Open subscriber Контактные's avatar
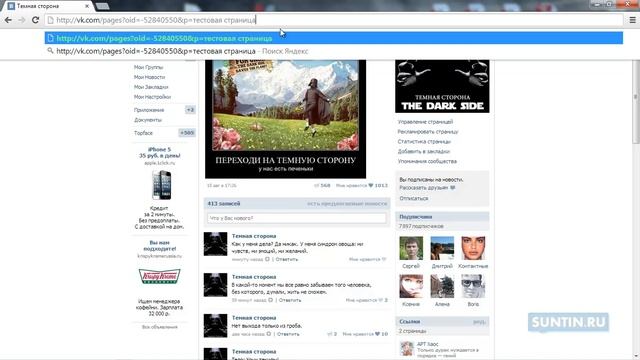 point(473,248)
